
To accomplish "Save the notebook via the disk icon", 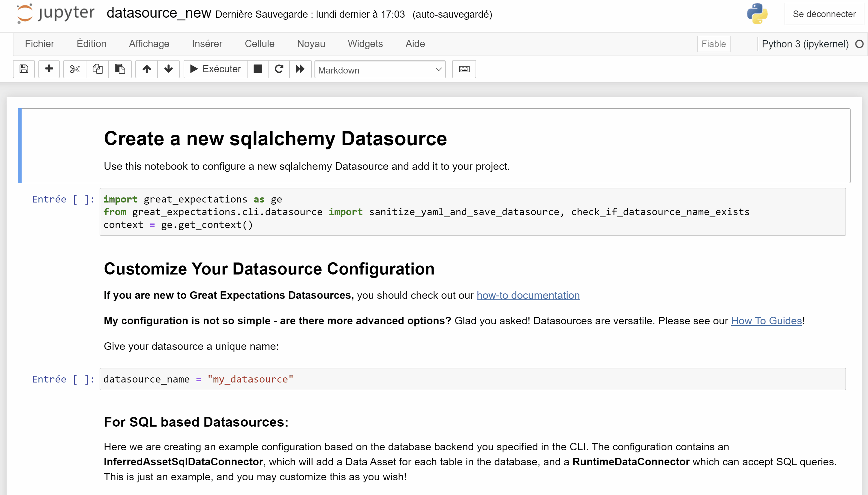I will point(23,69).
